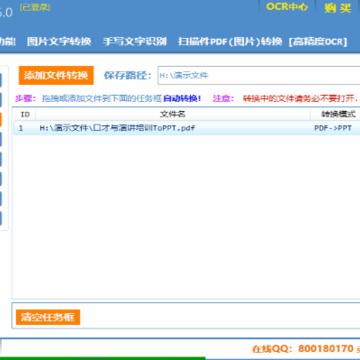
Task: Click the 文件名 column header
Action: [x=173, y=114]
